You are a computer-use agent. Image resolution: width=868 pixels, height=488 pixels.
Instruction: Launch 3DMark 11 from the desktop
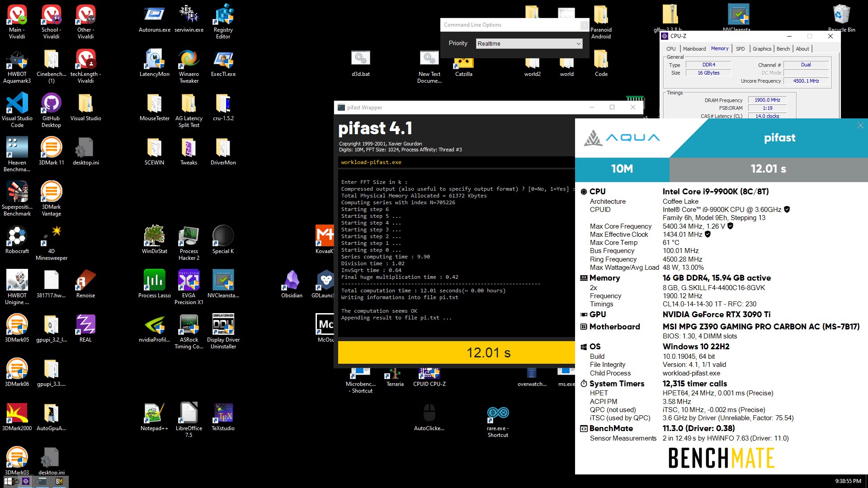point(52,151)
